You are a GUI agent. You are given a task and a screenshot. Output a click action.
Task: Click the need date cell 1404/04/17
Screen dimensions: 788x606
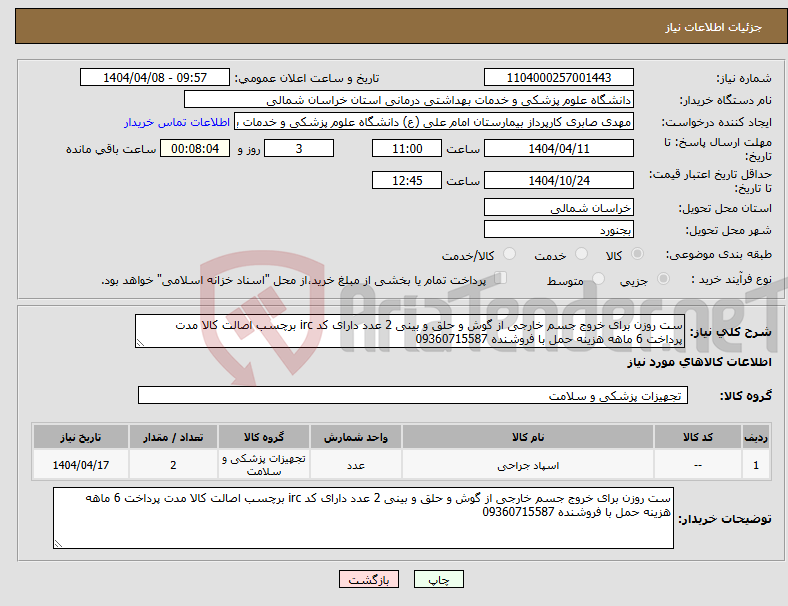point(81,465)
